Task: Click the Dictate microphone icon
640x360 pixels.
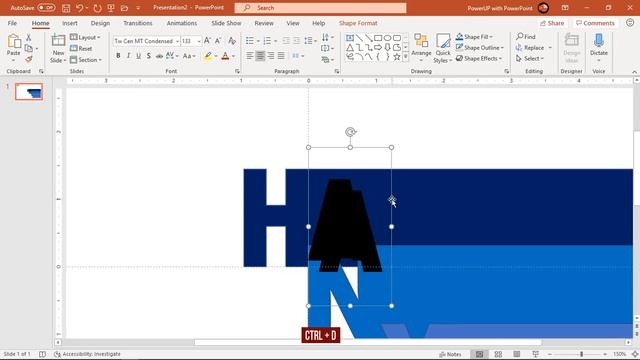Action: tap(599, 40)
